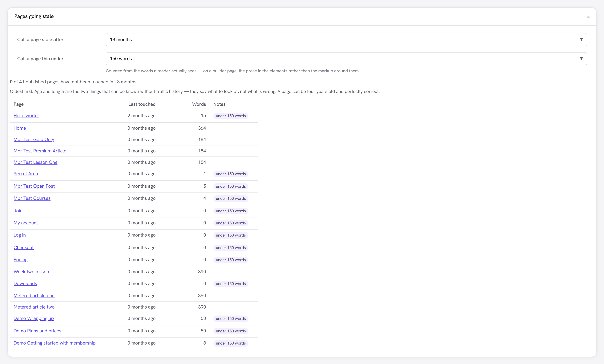Screen dimensions: 604x364
Task: Open the Pricing page link
Action: click(x=20, y=260)
